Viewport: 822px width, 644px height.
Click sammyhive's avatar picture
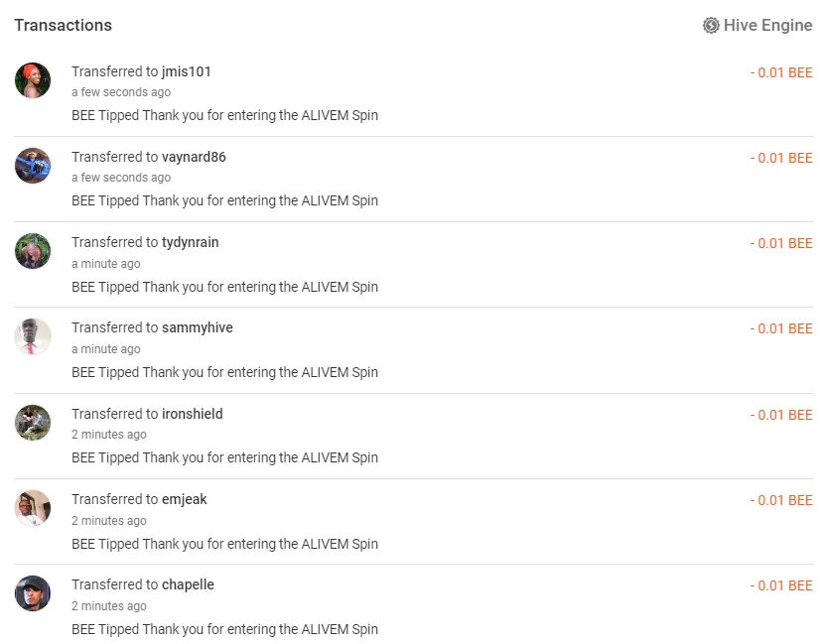tap(33, 336)
